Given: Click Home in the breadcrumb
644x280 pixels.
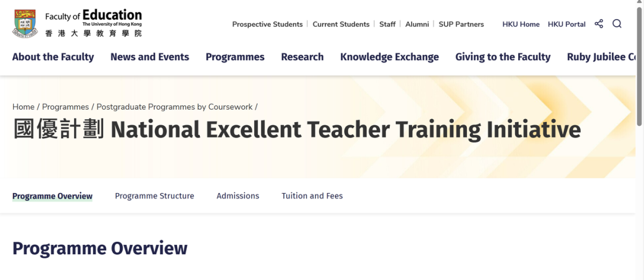Looking at the screenshot, I should click(23, 107).
